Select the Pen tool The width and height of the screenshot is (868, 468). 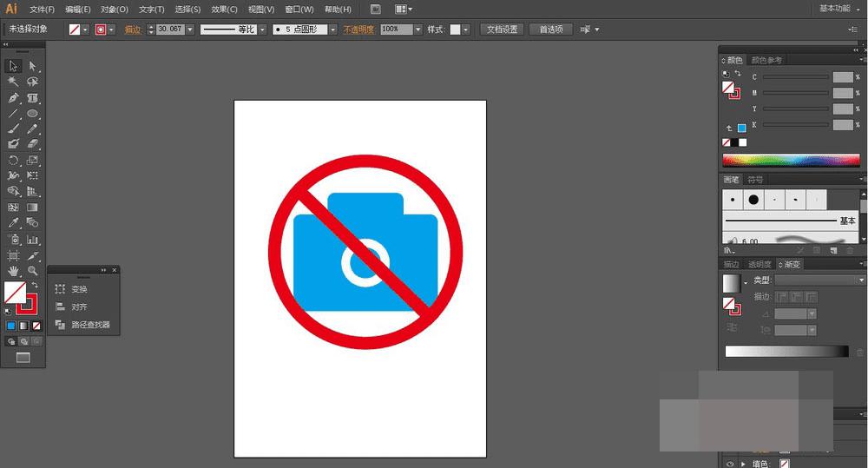(13, 97)
